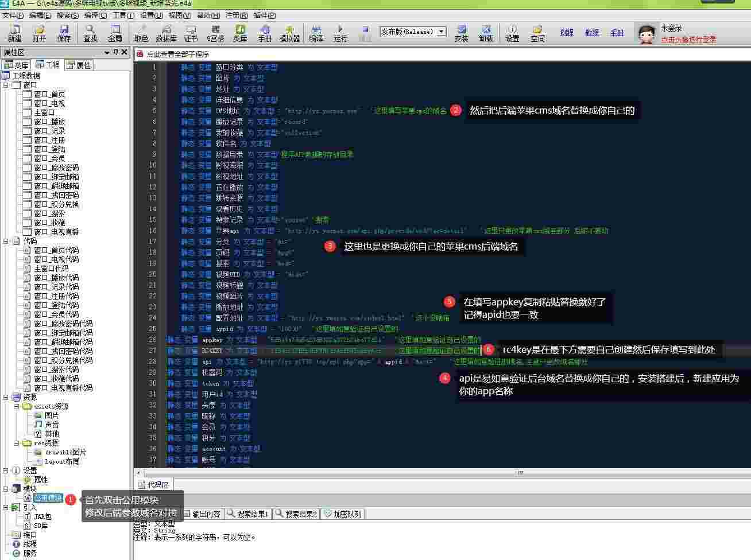Click the 保存 (Save) toolbar icon
The width and height of the screenshot is (751, 560).
click(64, 33)
